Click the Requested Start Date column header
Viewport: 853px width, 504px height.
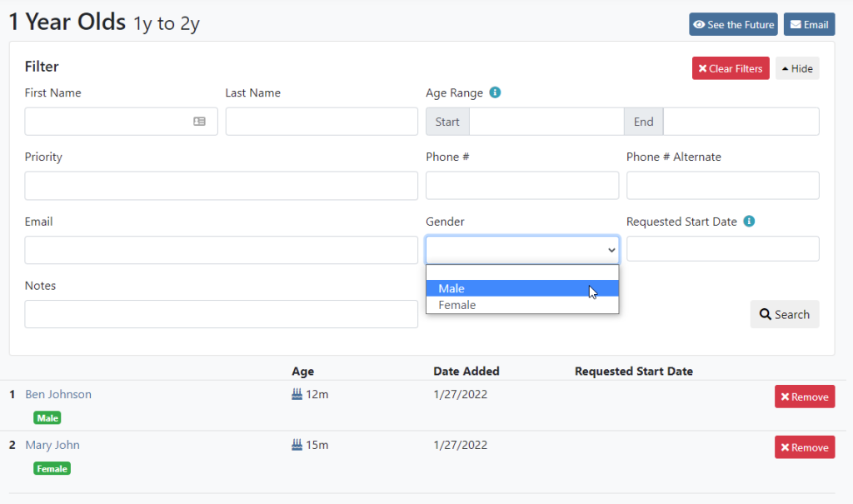coord(634,372)
